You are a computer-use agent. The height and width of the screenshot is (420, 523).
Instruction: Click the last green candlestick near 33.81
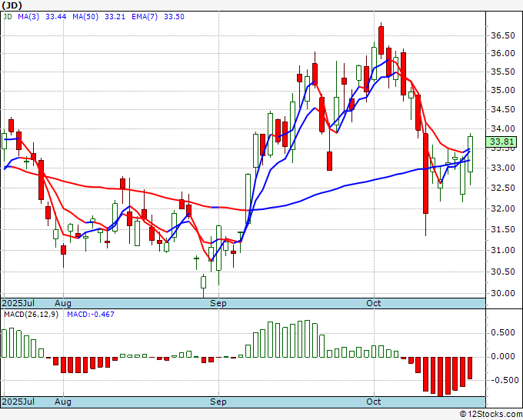(470, 154)
